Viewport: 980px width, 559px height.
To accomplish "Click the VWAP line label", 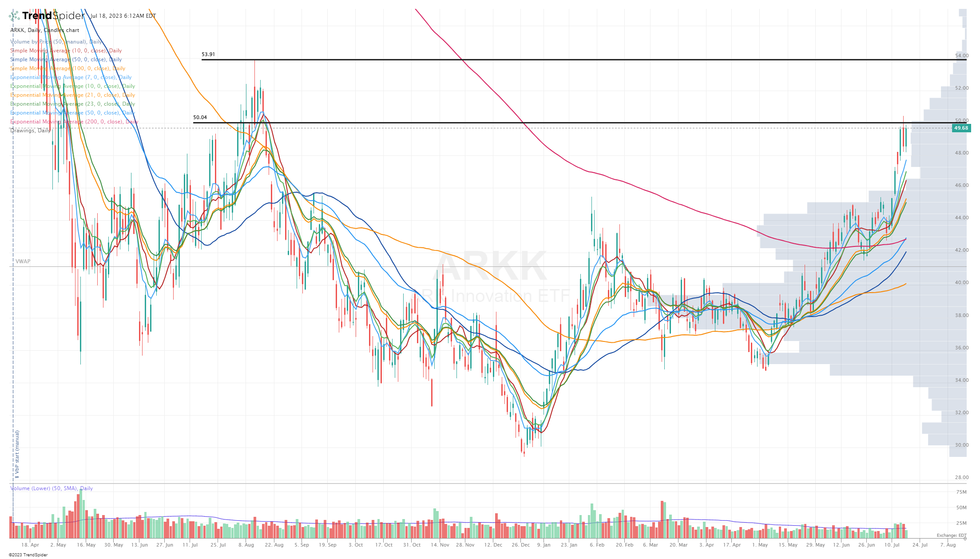I will coord(23,262).
